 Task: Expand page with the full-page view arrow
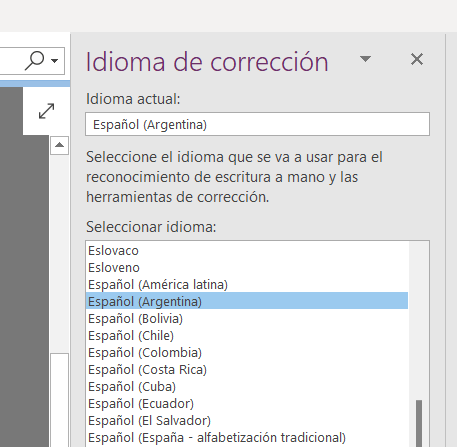(46, 111)
